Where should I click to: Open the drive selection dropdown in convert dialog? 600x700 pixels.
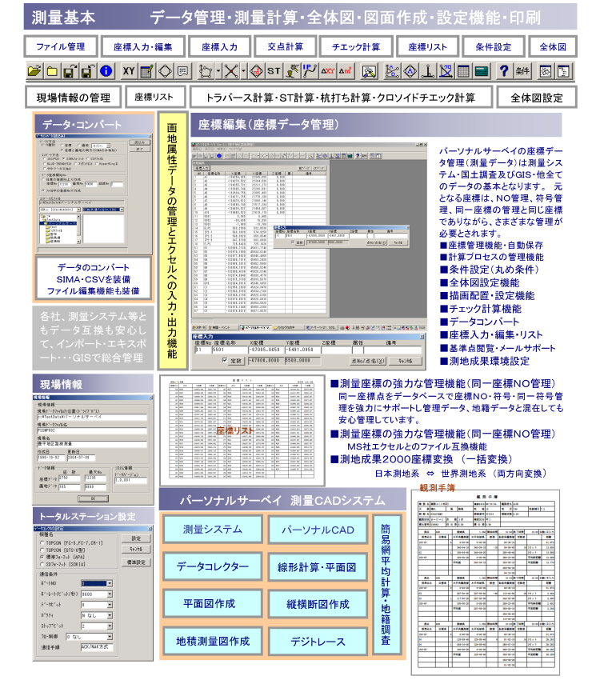point(78,210)
